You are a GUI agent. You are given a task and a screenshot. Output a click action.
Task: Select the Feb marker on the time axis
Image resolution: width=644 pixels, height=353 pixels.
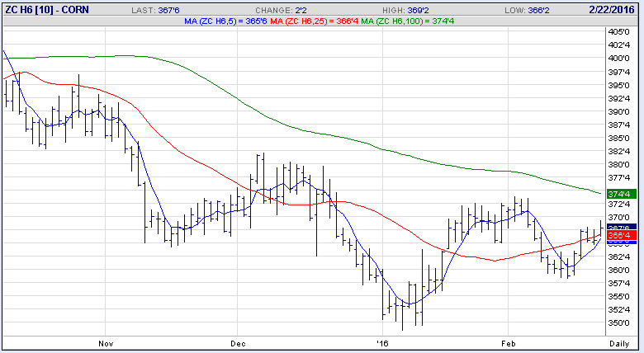coord(508,342)
